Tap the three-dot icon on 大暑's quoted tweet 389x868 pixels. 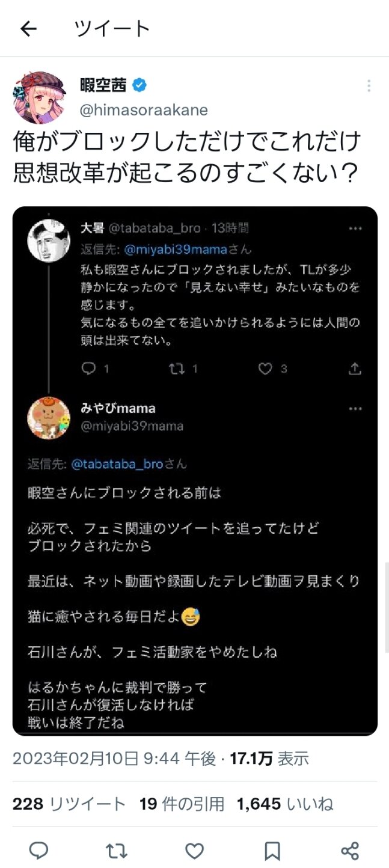tap(356, 229)
